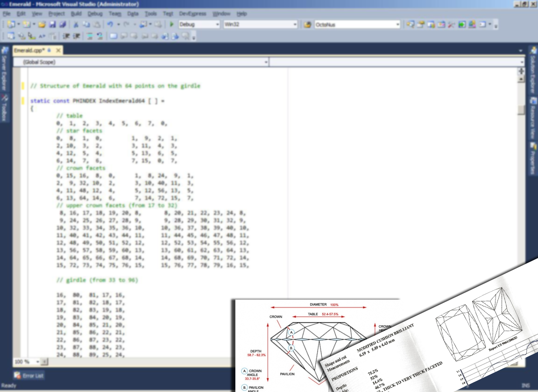Click the IndexEmerald64 identifier in the code
538x392 pixels.
122,101
